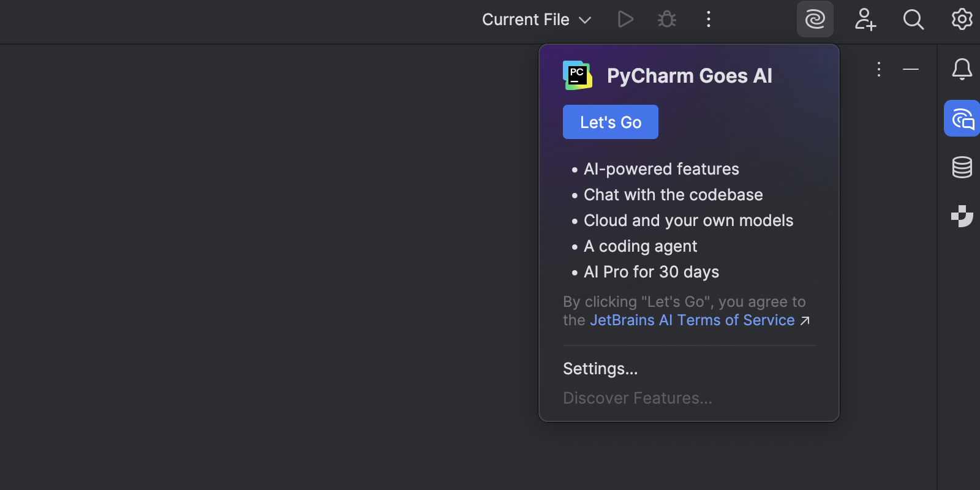Toggle the AI Assistant spiral icon popup
The width and height of the screenshot is (980, 490).
pyautogui.click(x=815, y=20)
